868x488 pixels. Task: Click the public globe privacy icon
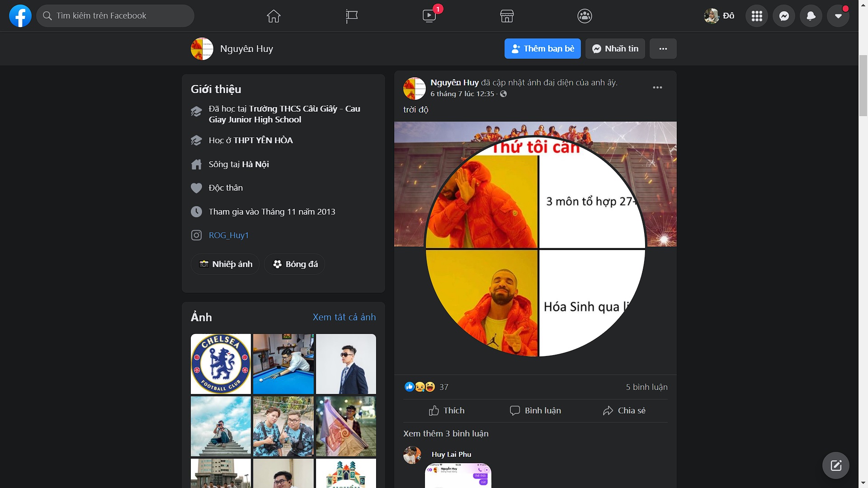(503, 94)
